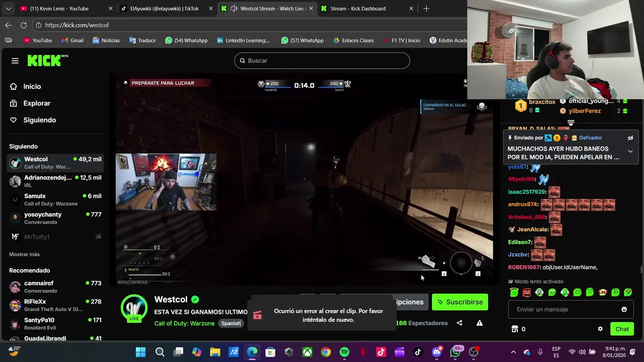The width and height of the screenshot is (644, 362).
Task: Open WhatsApp with 99+ badge in taskbar
Action: tap(456, 351)
